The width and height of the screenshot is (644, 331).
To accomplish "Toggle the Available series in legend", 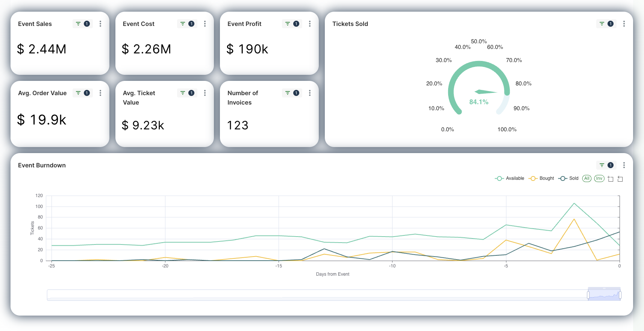I will click(509, 178).
